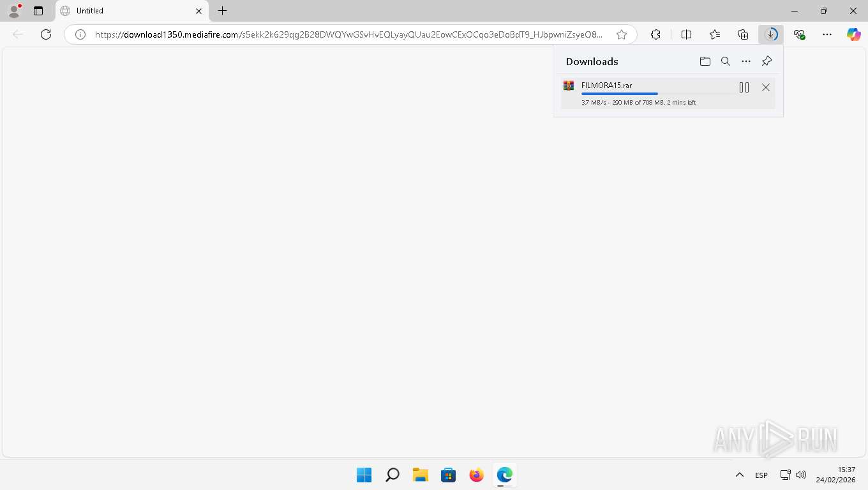868x490 pixels.
Task: Open the Copilot icon
Action: click(x=854, y=34)
